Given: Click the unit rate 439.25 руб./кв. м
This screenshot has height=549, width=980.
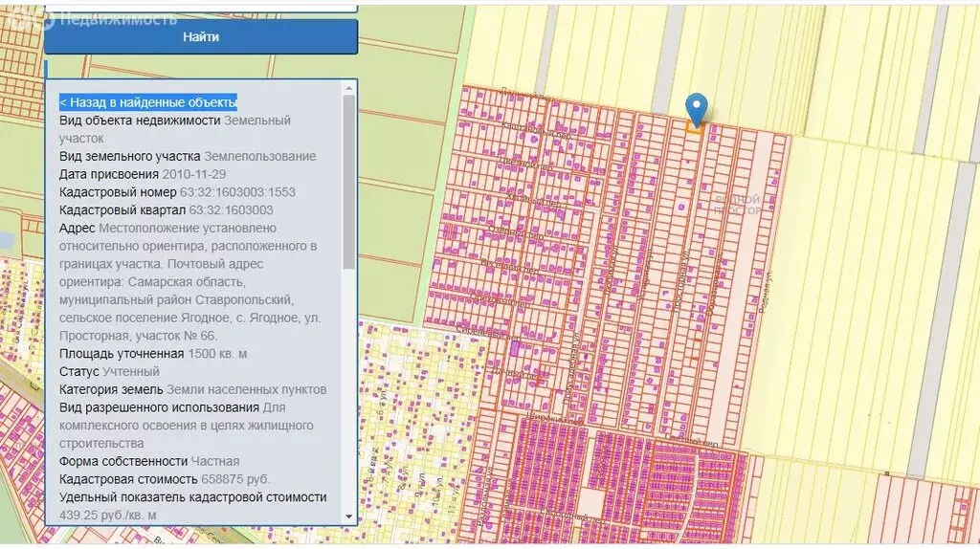Looking at the screenshot, I should tap(107, 516).
